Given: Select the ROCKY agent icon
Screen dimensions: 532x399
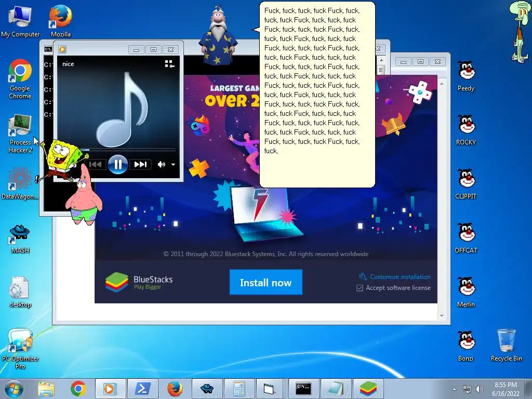Looking at the screenshot, I should [466, 130].
